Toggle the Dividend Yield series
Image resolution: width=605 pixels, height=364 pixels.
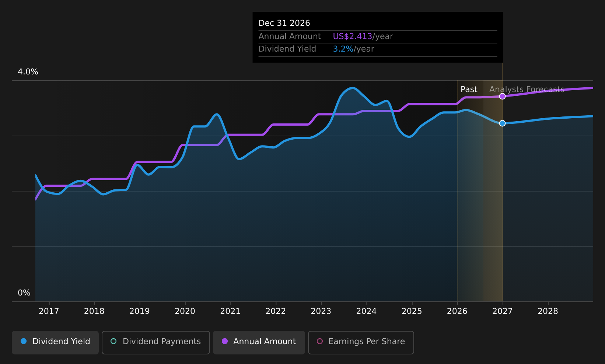click(x=55, y=342)
